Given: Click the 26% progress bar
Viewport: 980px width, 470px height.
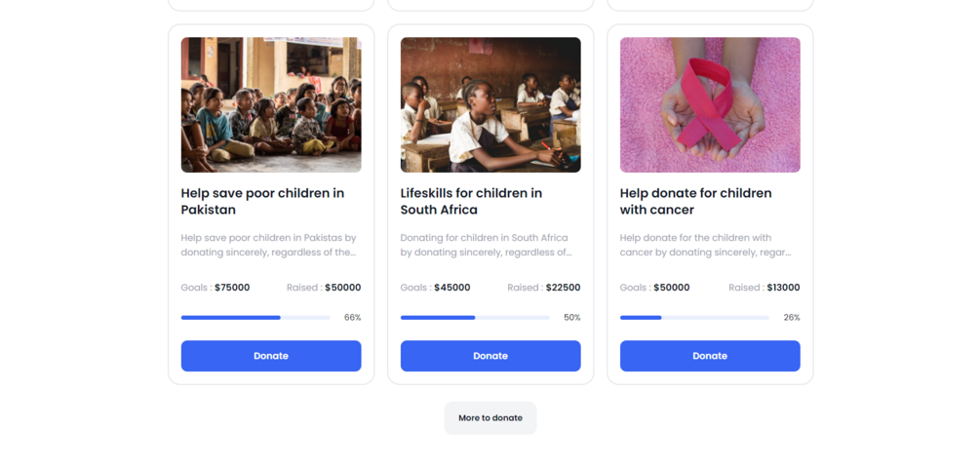Looking at the screenshot, I should [x=694, y=318].
